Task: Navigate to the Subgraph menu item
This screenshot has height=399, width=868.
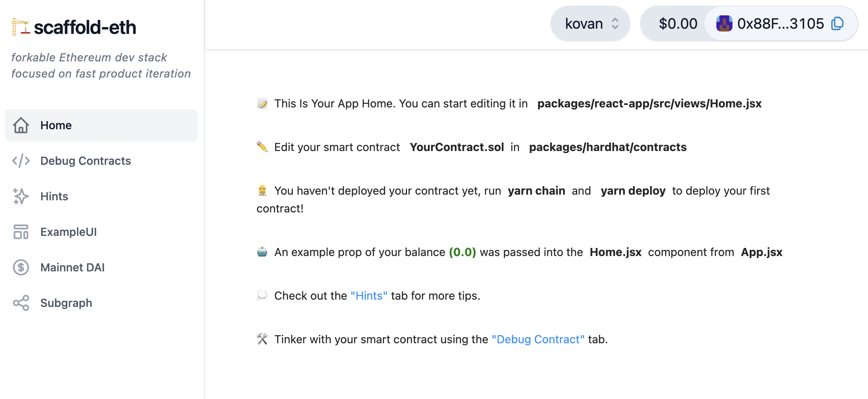Action: (x=66, y=303)
